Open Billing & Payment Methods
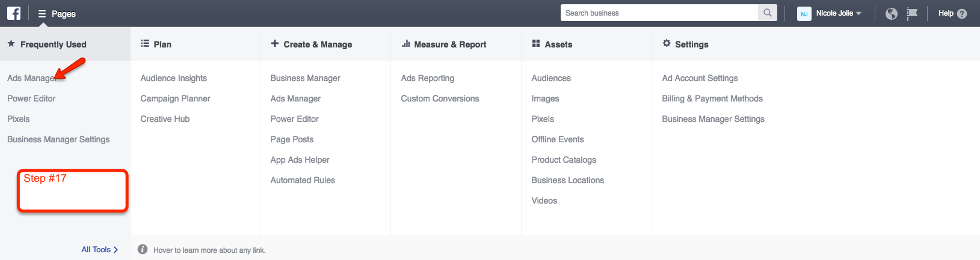The image size is (980, 260). coord(712,98)
